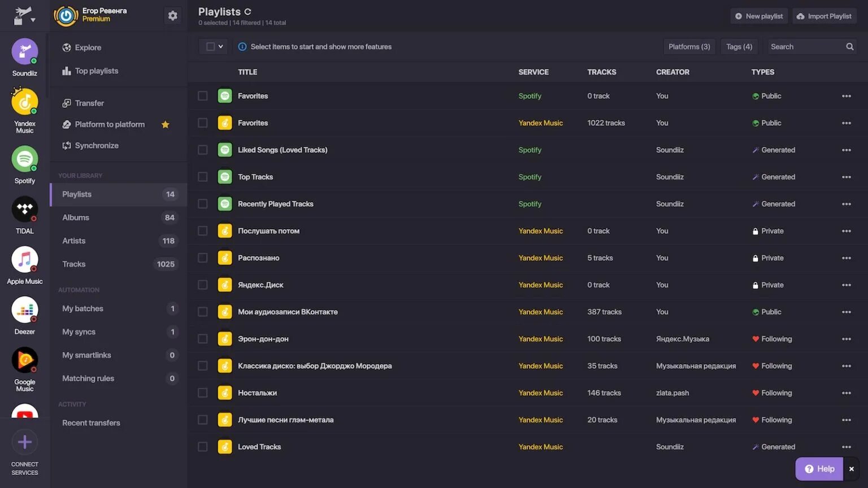
Task: Sort by the TRACKS column header
Action: [x=601, y=72]
